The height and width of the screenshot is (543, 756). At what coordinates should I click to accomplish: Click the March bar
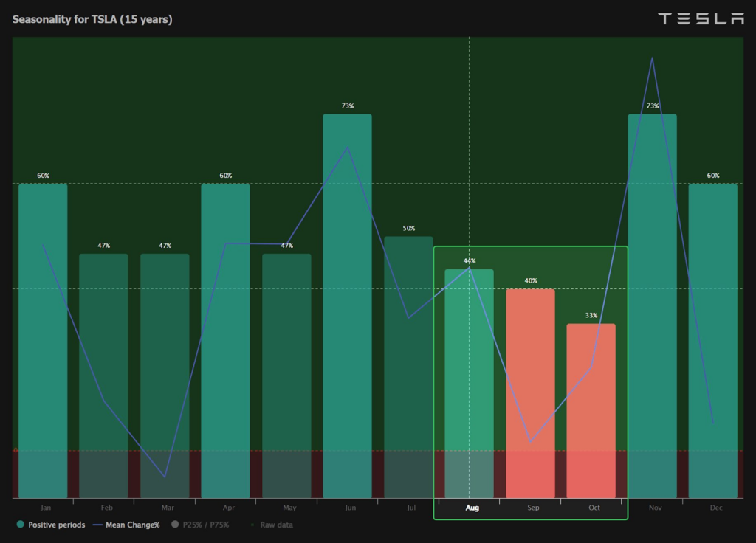165,375
